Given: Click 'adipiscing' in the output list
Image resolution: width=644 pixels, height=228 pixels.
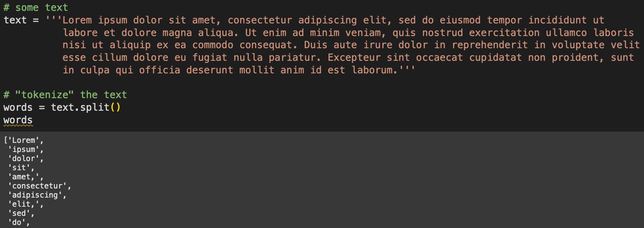Looking at the screenshot, I should coord(35,195).
